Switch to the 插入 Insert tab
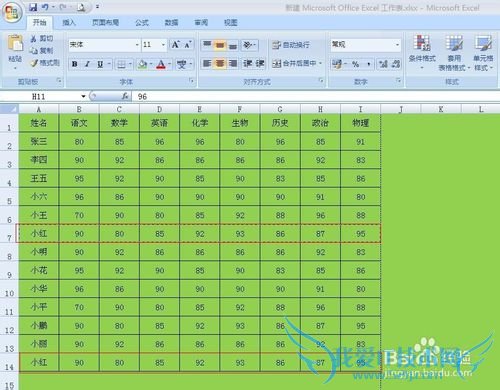 point(69,23)
